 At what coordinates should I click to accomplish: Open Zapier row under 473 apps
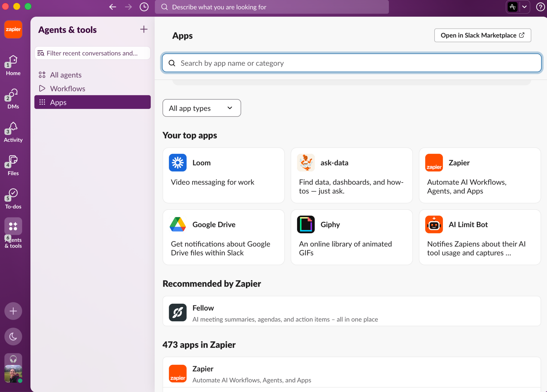click(351, 373)
